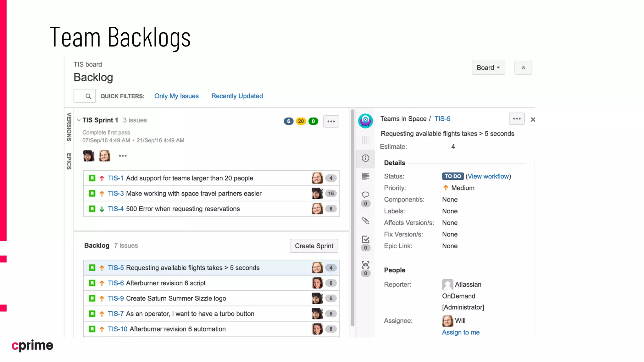Toggle the Recently Updated quick filter
644x362 pixels.
[237, 96]
